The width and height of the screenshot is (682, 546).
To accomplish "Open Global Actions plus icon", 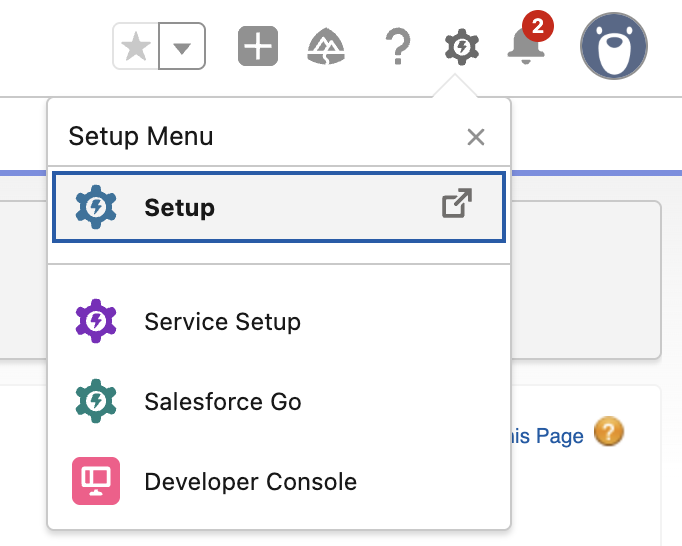I will pyautogui.click(x=258, y=46).
